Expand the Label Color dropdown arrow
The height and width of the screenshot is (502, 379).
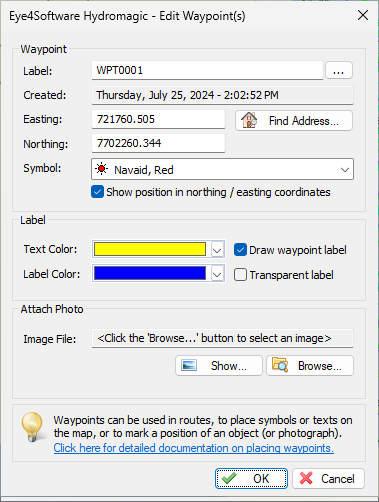(x=217, y=274)
